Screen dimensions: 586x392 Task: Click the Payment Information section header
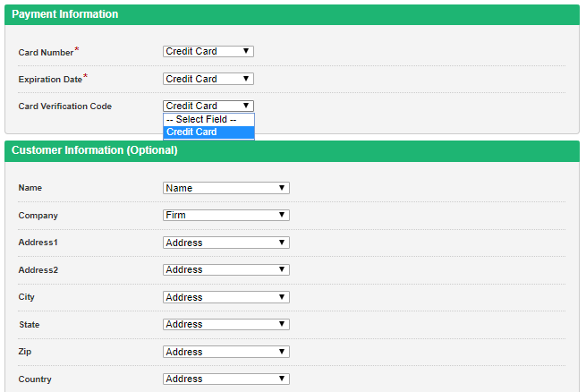coord(64,14)
